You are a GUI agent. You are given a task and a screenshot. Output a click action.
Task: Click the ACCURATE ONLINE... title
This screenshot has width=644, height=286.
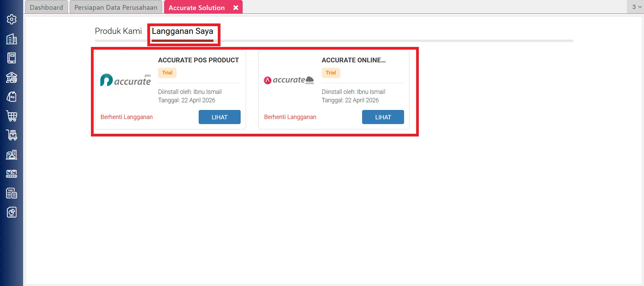(354, 60)
